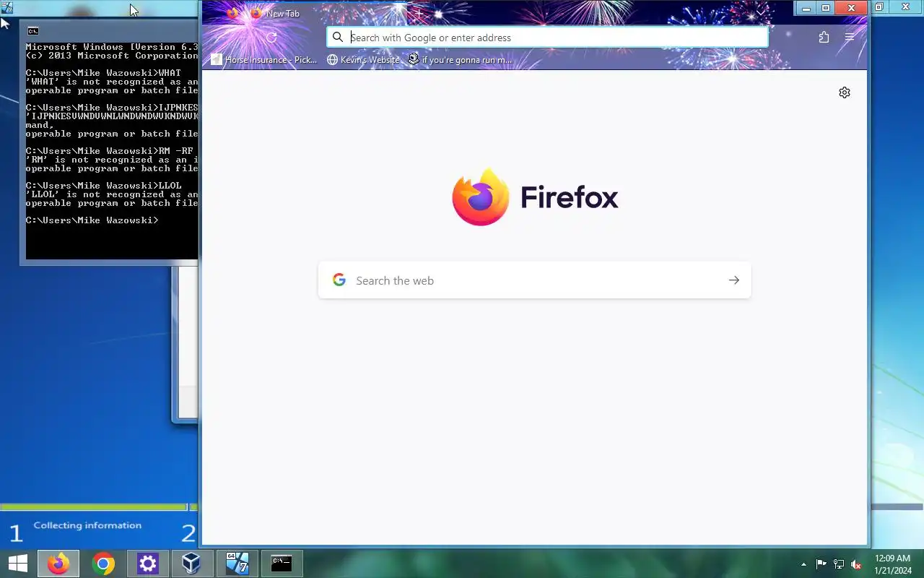Open a new tab with the plus icon
The image size is (924, 578).
point(419,13)
